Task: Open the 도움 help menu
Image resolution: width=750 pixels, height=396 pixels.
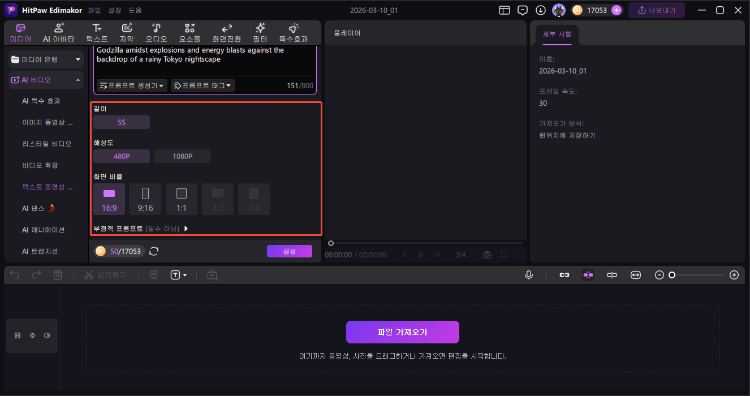Action: pos(135,10)
